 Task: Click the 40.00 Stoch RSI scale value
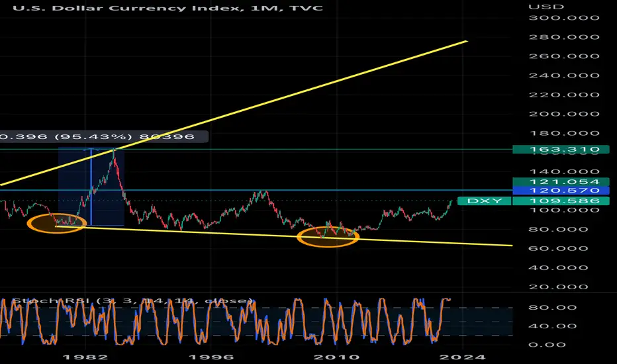coord(552,326)
